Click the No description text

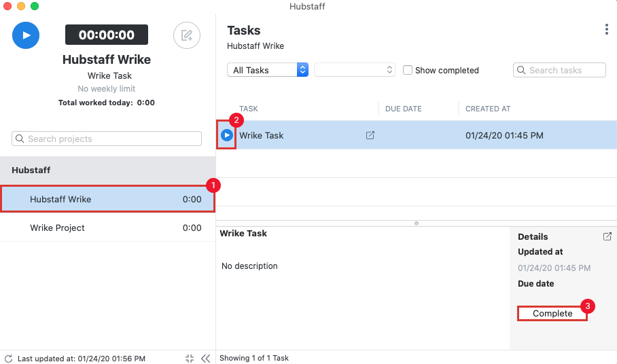pyautogui.click(x=249, y=266)
